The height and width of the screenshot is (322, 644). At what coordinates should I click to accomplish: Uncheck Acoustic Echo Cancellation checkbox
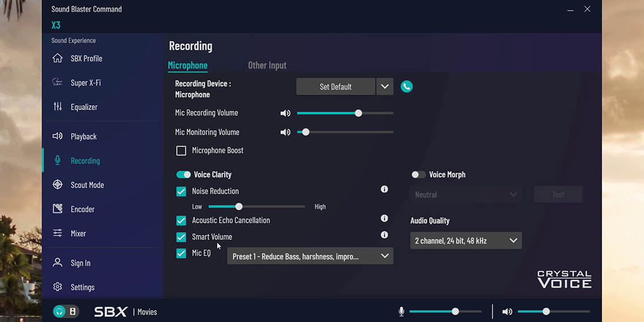point(181,221)
